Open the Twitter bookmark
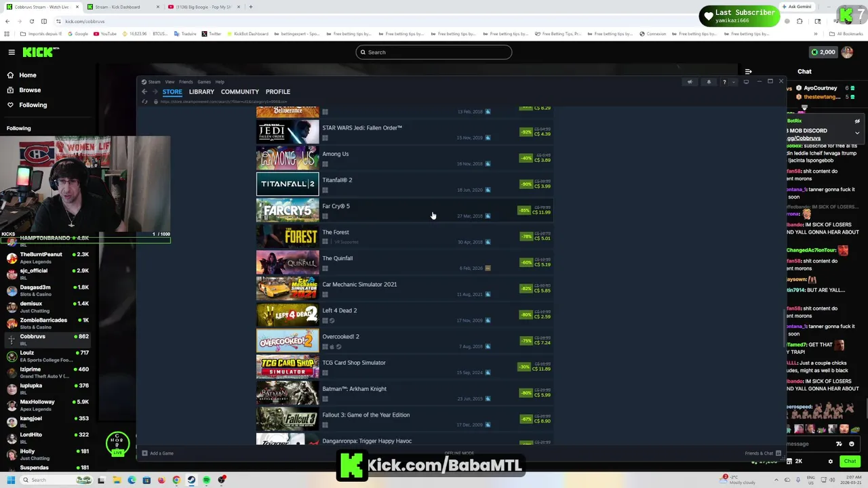868x488 pixels. click(x=211, y=34)
